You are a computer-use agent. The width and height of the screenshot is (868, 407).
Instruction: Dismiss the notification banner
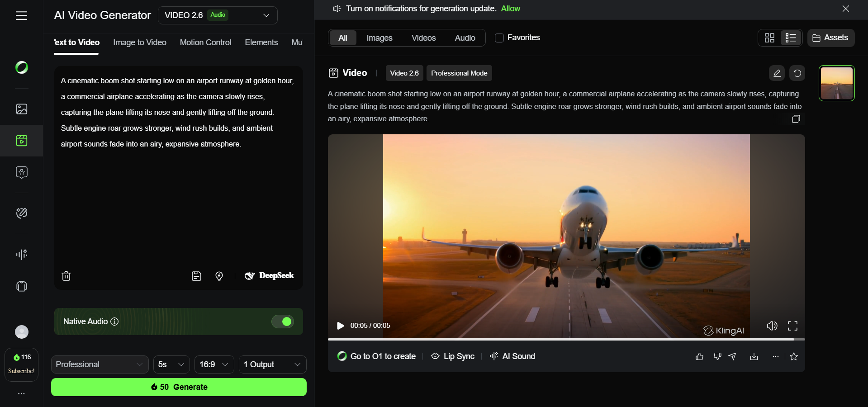click(846, 9)
